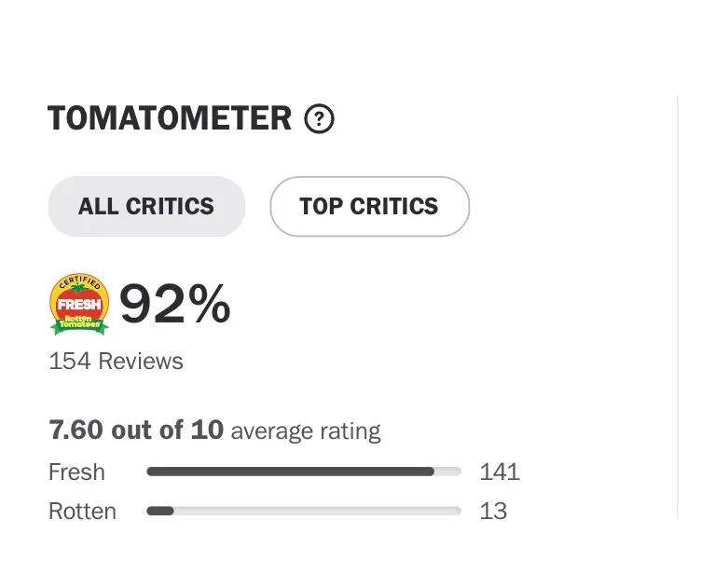Click the dark filled portion of Fresh bar
Image resolution: width=701 pixels, height=588 pixels.
click(289, 472)
